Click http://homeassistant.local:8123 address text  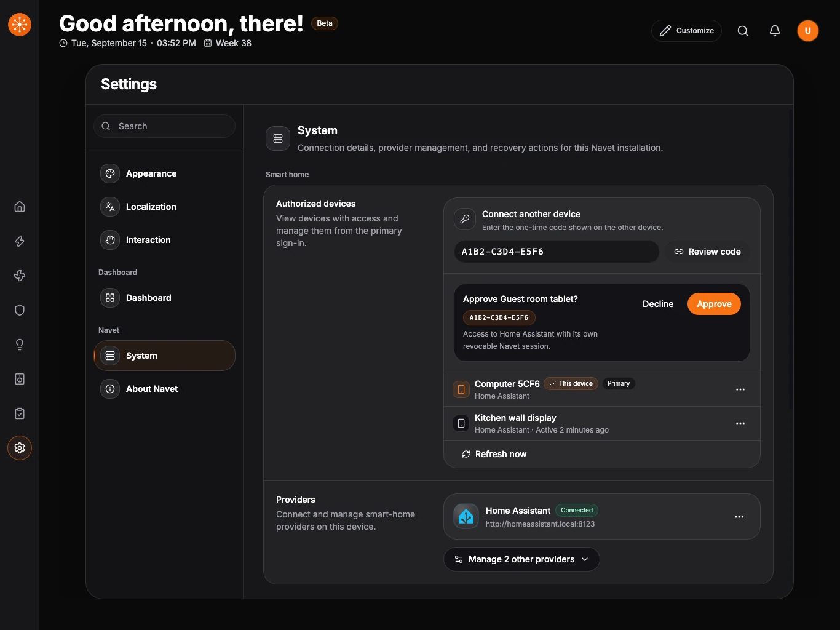[540, 524]
